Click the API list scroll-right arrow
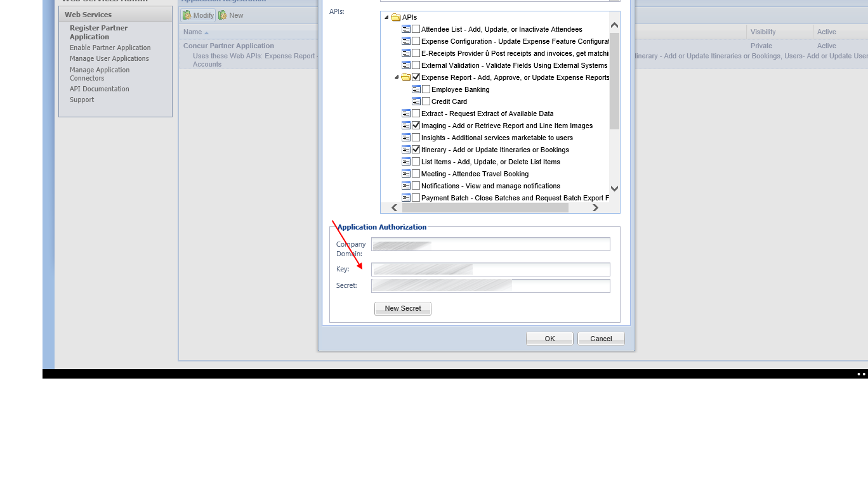 [595, 208]
